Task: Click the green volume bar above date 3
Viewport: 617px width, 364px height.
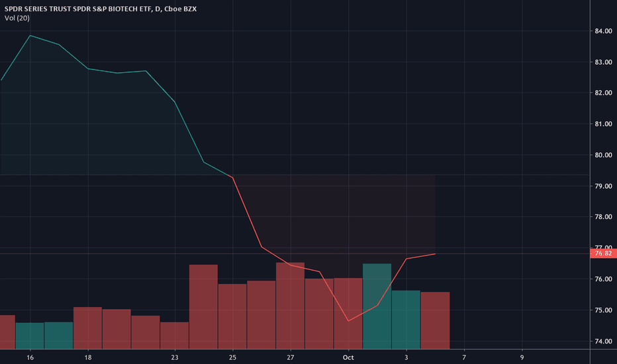Action: click(x=406, y=320)
